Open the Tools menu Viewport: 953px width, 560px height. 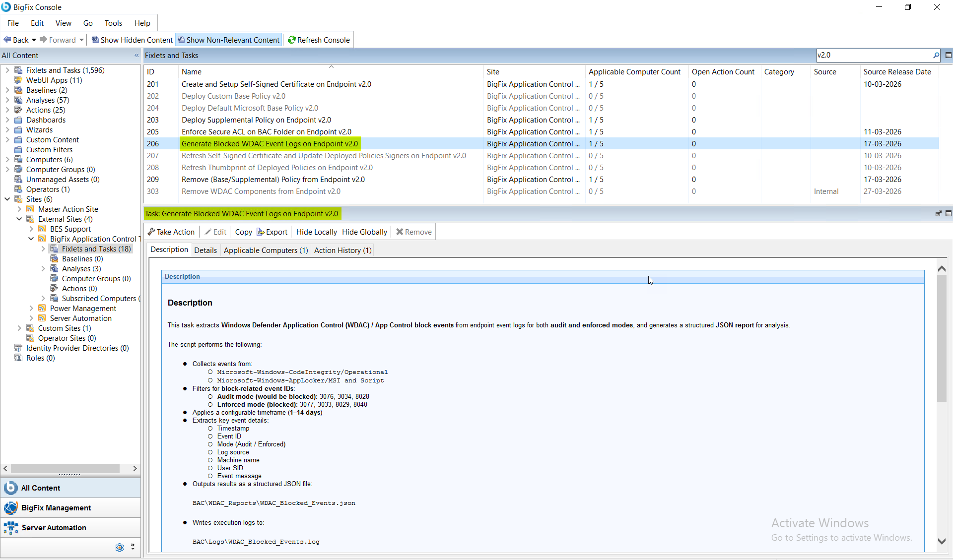113,23
